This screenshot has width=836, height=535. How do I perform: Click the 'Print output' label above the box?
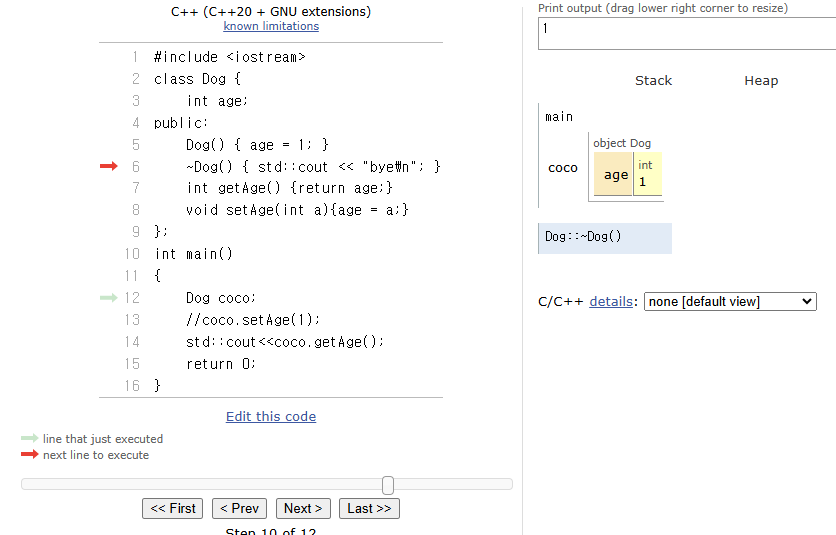tap(663, 8)
